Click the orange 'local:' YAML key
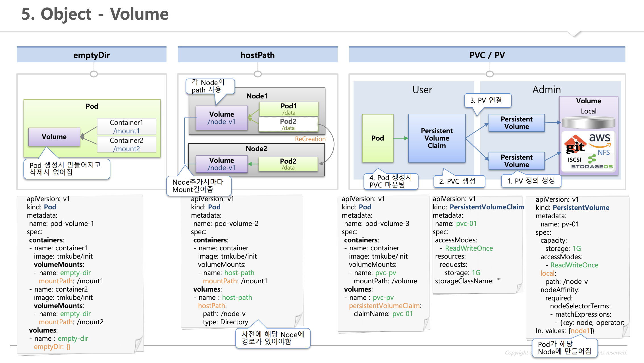This screenshot has height=363, width=644. (548, 273)
